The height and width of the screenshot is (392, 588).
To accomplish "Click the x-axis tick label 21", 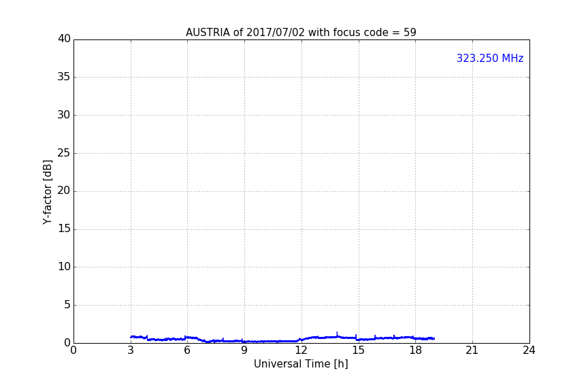I will [472, 350].
